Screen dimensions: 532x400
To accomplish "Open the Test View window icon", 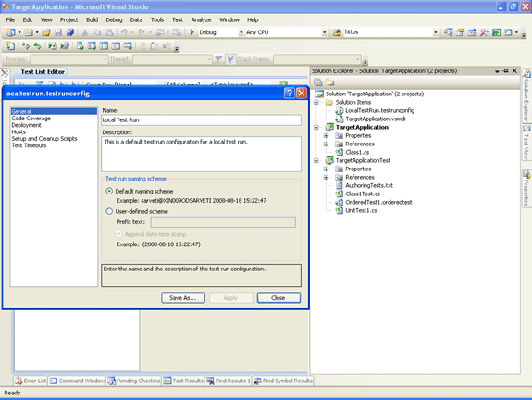I will click(80, 46).
